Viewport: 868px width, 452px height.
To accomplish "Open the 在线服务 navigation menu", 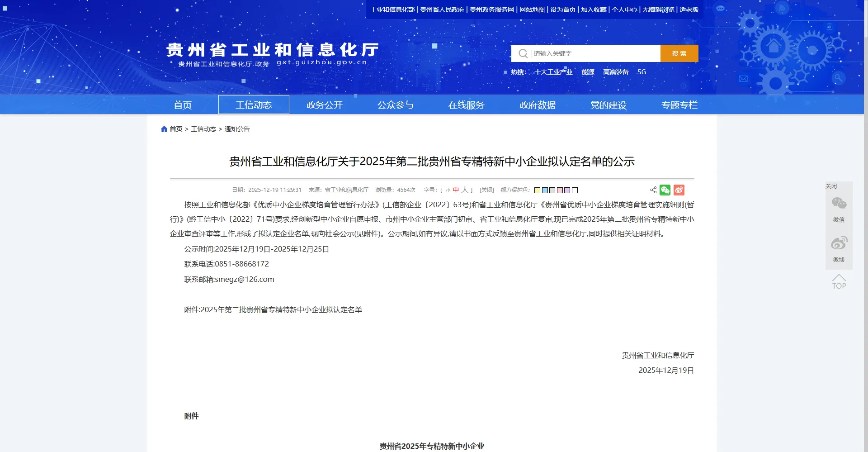I will 466,105.
